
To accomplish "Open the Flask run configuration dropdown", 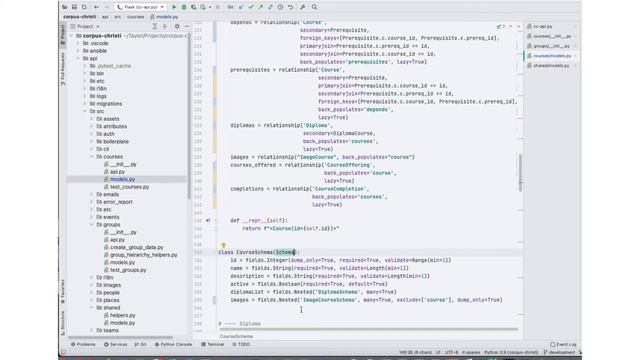I will [141, 7].
